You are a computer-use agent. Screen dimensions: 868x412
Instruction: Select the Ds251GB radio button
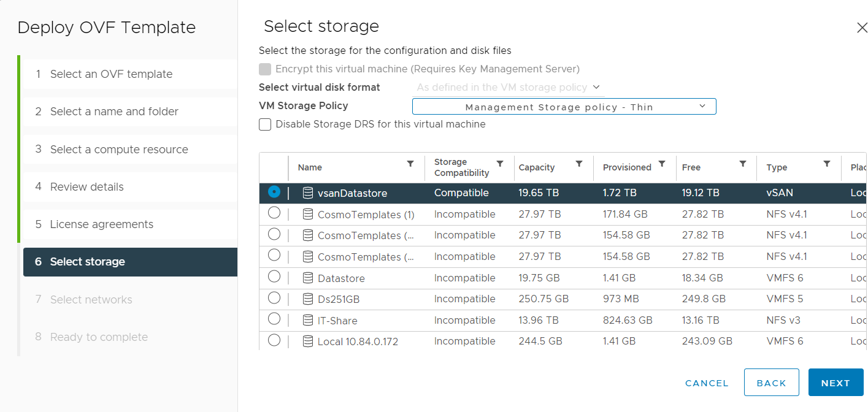coord(274,298)
